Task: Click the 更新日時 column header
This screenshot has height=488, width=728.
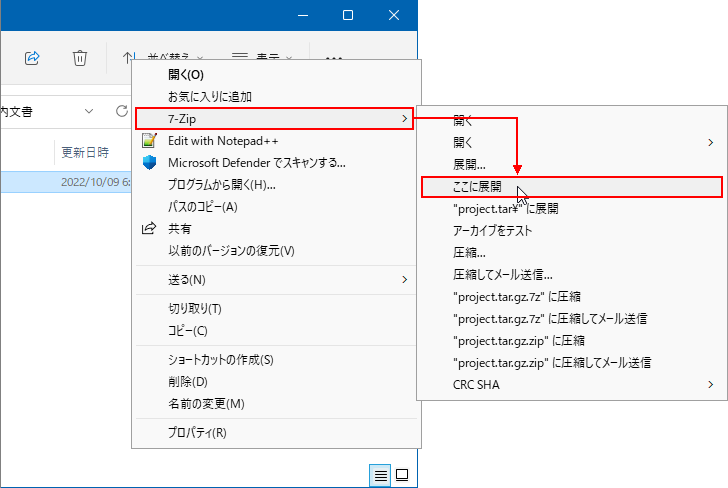Action: tap(85, 152)
